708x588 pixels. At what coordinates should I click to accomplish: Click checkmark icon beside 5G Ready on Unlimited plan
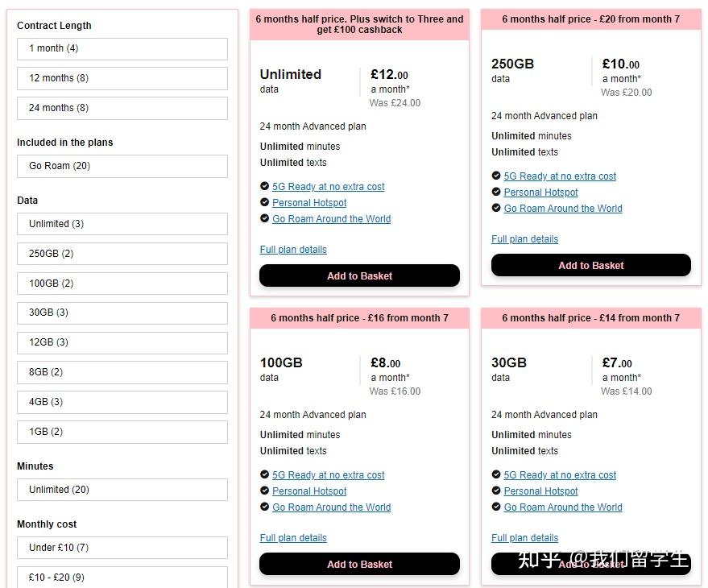(265, 187)
